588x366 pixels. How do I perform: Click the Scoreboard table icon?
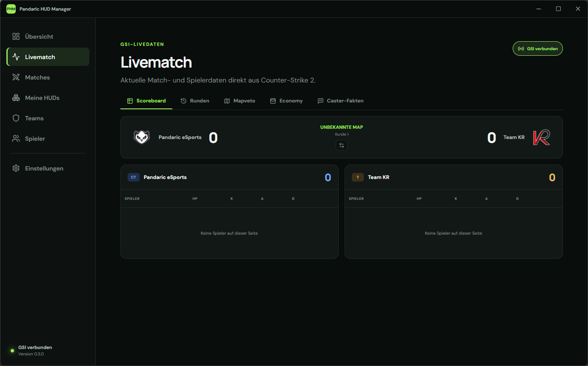coord(130,101)
